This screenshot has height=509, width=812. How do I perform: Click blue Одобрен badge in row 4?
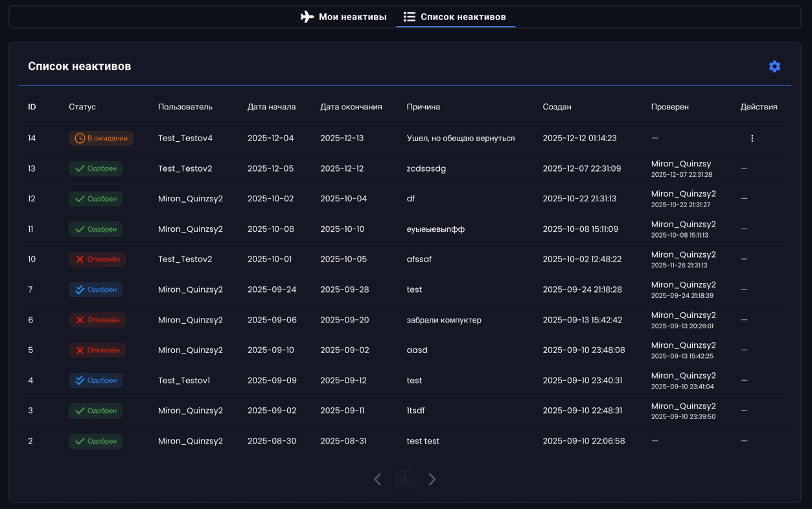(x=96, y=380)
